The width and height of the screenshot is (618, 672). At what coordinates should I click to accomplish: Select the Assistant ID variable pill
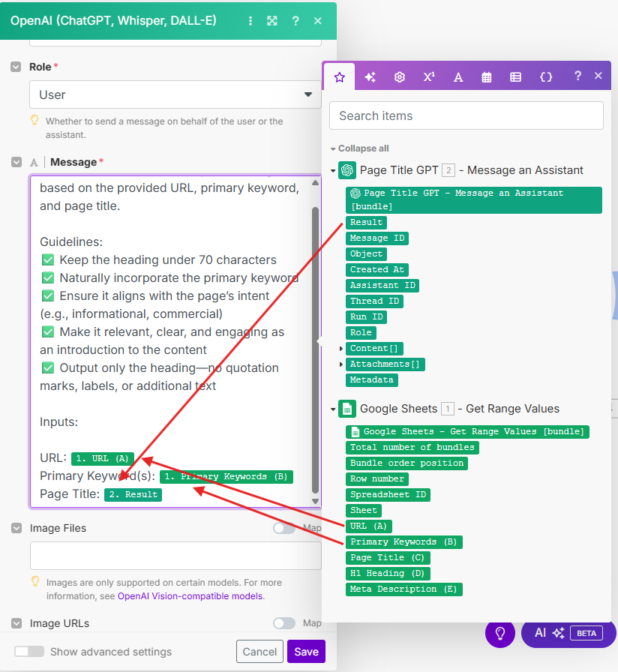pyautogui.click(x=382, y=286)
